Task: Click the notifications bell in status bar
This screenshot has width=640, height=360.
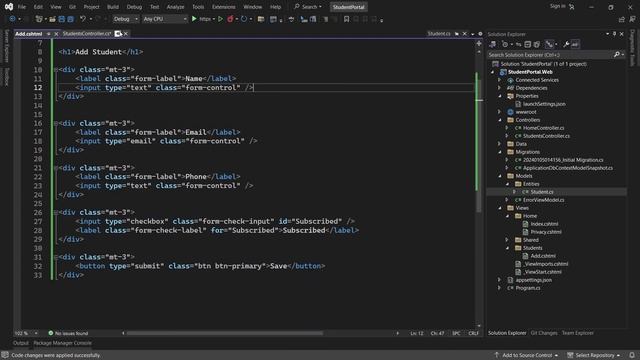Action: click(x=632, y=355)
